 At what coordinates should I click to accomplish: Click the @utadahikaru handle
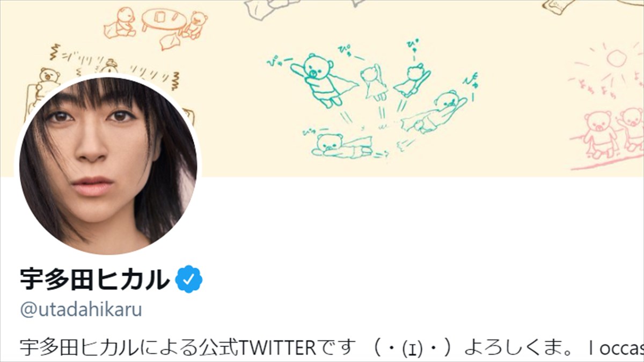click(81, 310)
